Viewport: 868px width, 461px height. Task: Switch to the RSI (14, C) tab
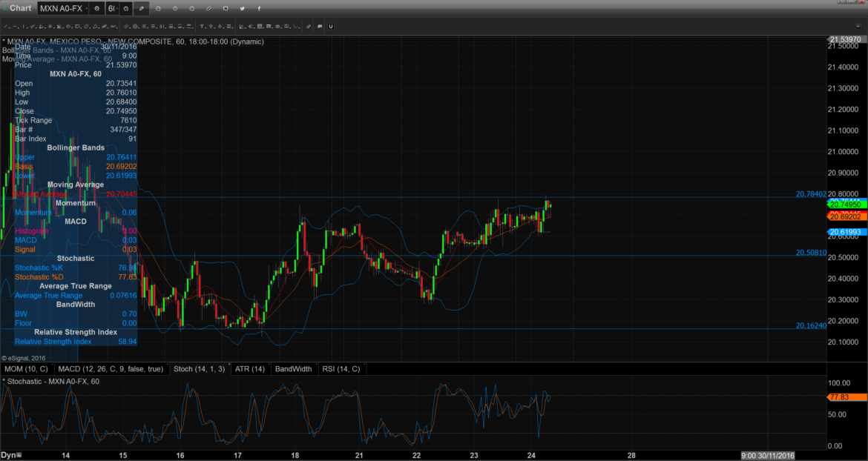click(341, 368)
